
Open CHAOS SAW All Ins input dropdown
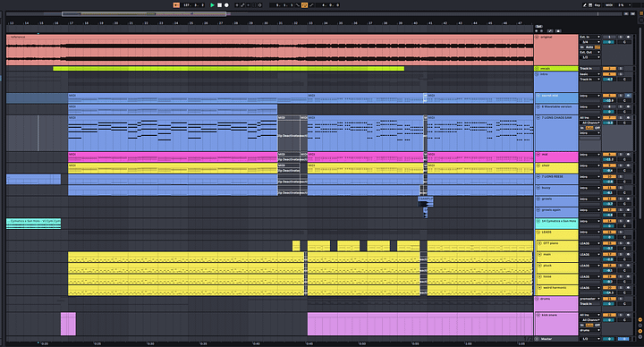(589, 118)
